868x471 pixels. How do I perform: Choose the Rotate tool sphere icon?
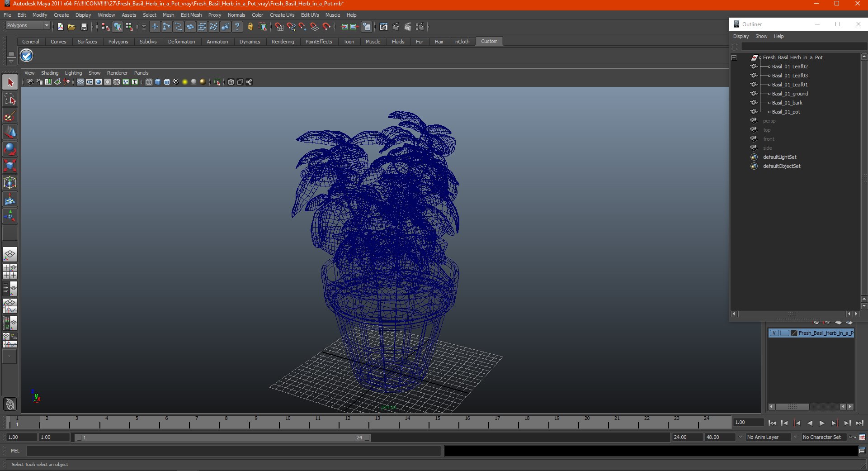(10, 149)
